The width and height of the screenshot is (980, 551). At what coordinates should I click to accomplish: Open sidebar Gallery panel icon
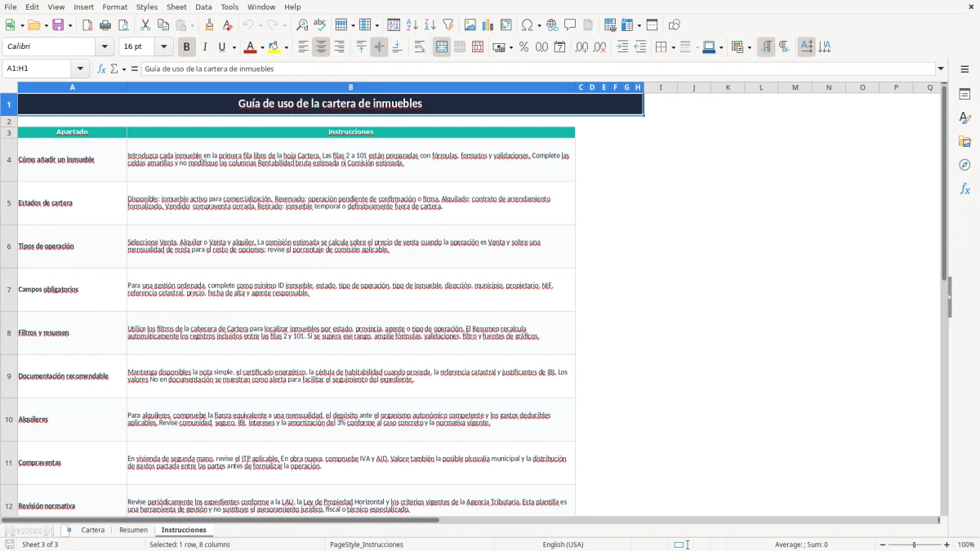coord(964,141)
